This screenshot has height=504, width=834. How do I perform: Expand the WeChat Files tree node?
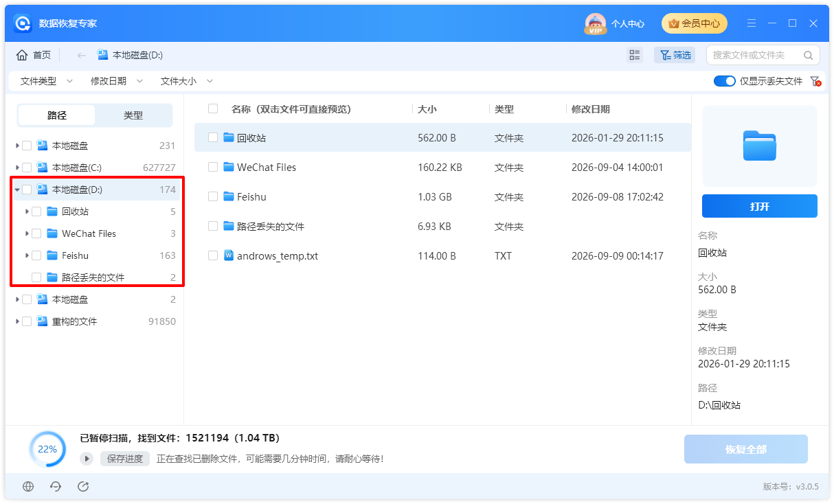tap(27, 233)
